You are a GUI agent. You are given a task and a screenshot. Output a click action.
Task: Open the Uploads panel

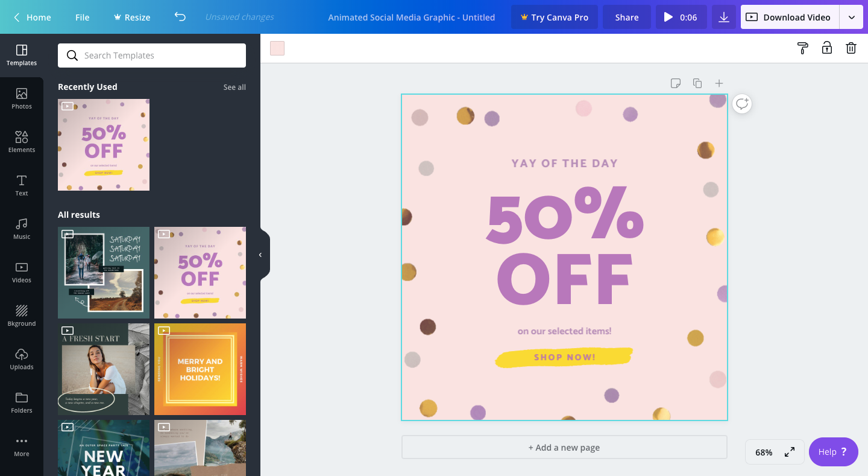tap(22, 360)
